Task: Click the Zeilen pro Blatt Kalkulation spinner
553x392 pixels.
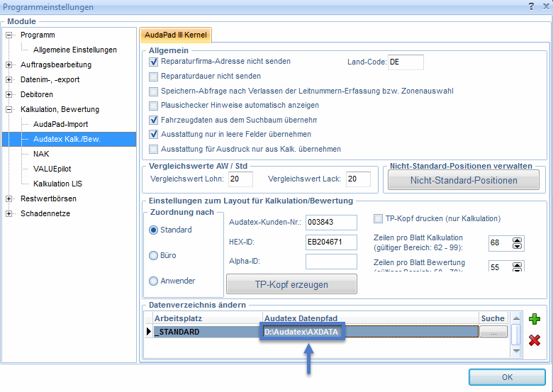Action: point(517,243)
